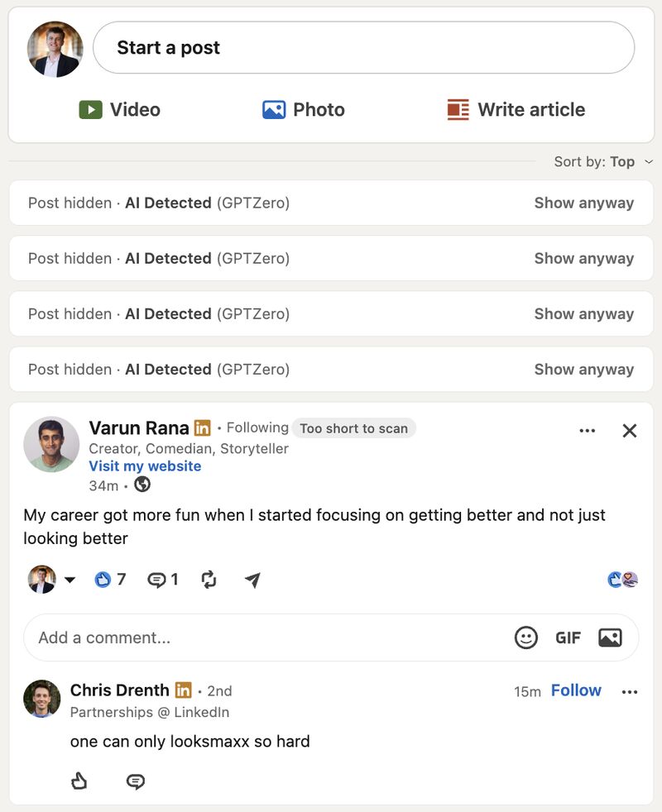Image resolution: width=662 pixels, height=812 pixels.
Task: Like Chris Drenth's comment
Action: tap(79, 781)
